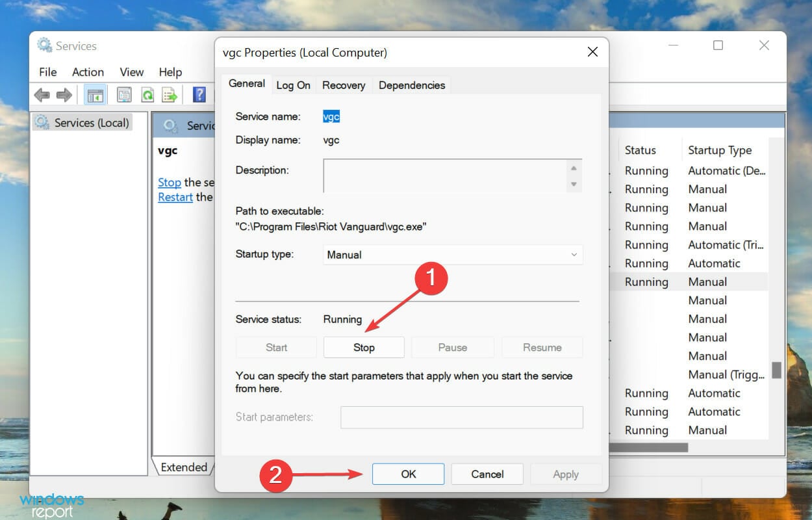The image size is (812, 520).
Task: Confirm the dialog with OK
Action: tap(408, 474)
